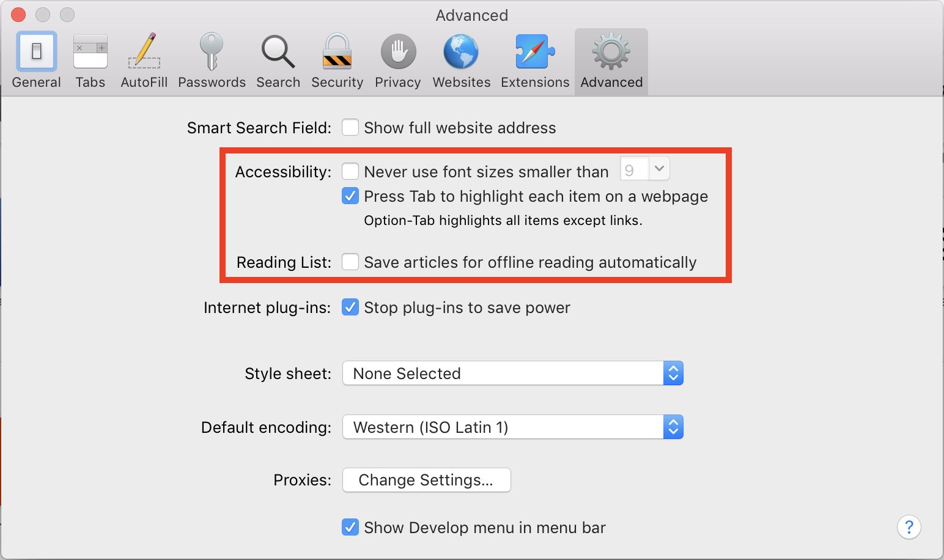Open the Default encoding menu

point(673,427)
